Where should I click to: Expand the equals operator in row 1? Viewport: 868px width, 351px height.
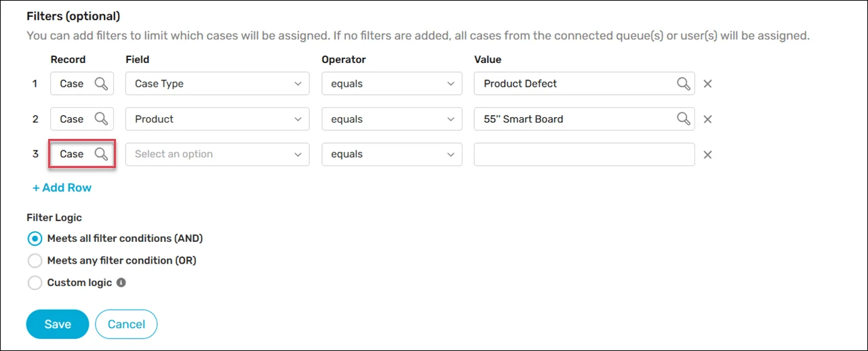point(392,84)
